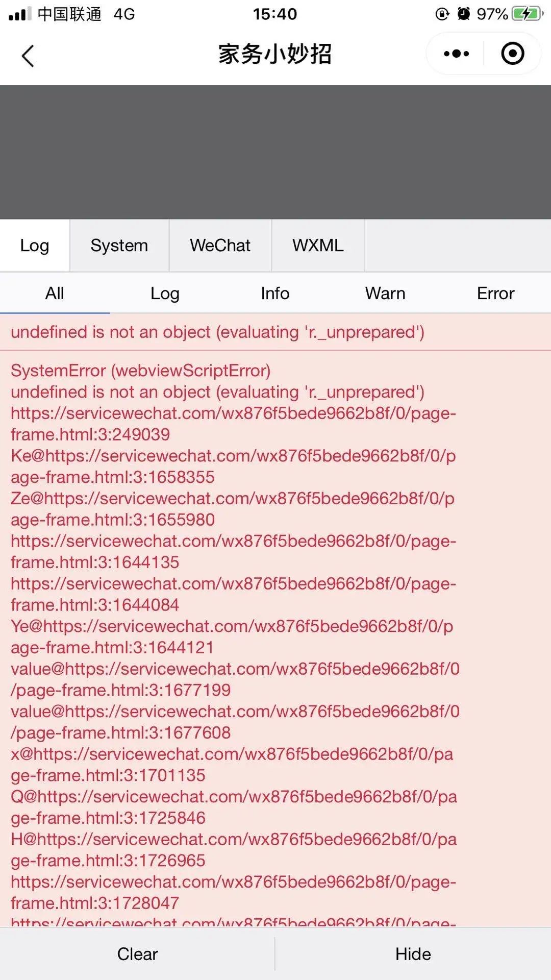551x980 pixels.
Task: Clear the console output
Action: (137, 954)
